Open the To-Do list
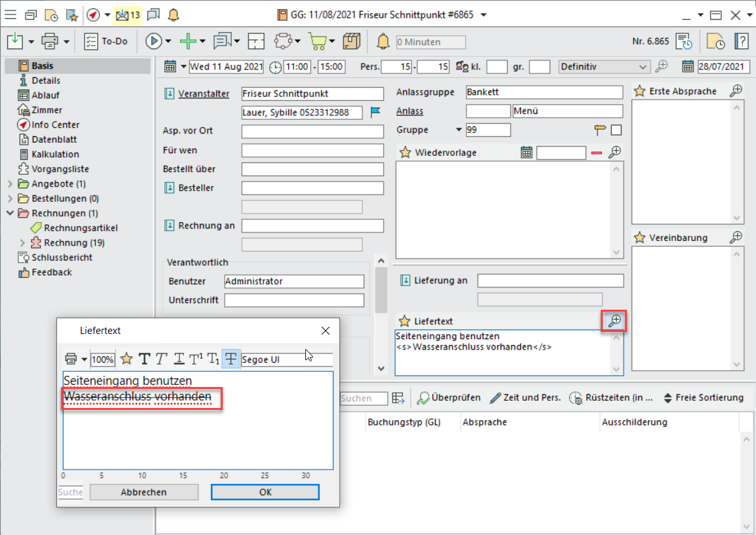This screenshot has width=756, height=535. [x=106, y=41]
